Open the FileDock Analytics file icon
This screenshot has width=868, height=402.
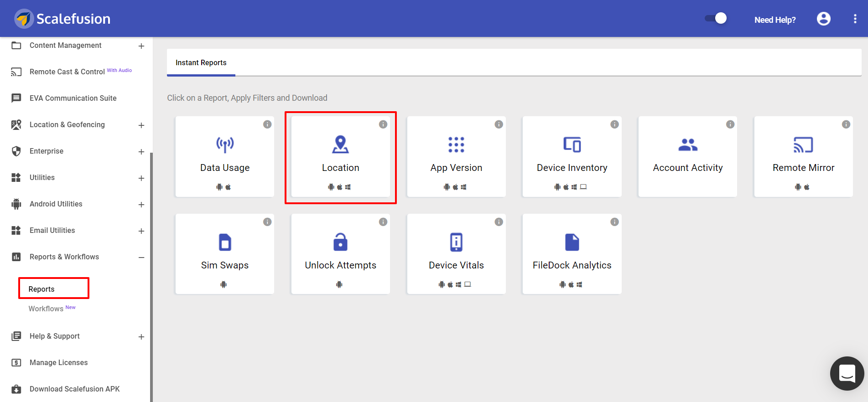coord(572,242)
